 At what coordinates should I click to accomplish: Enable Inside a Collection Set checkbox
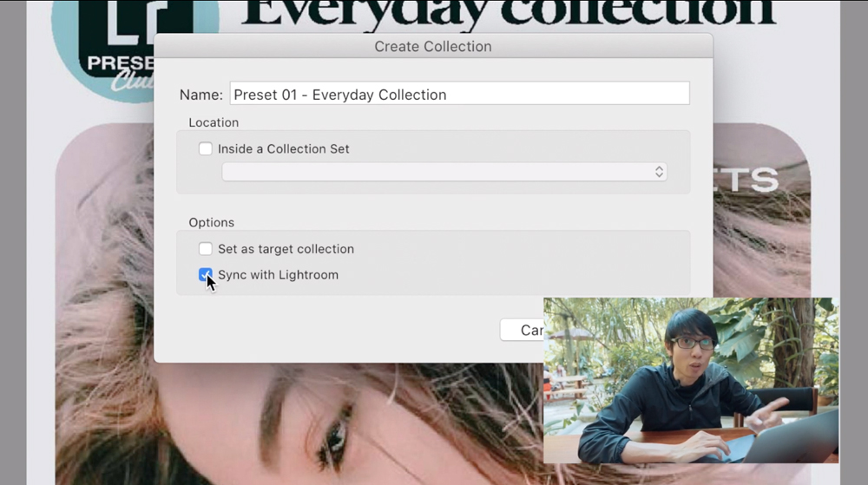pos(206,148)
